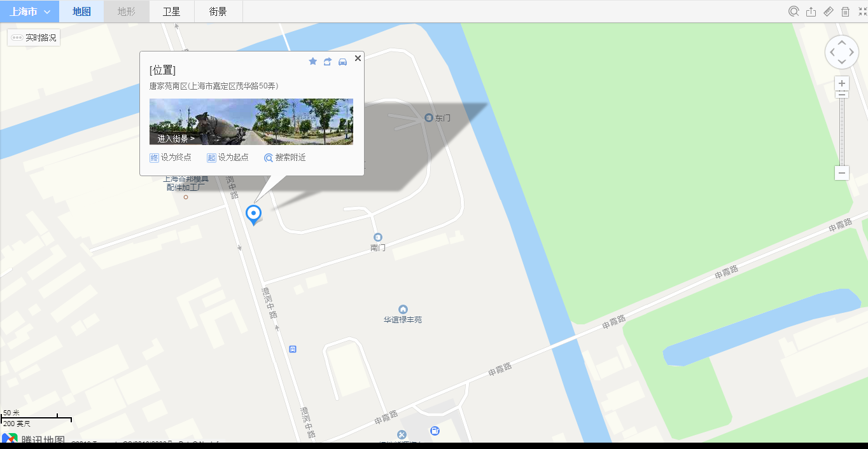Click the car route icon in popup
Screen dimensions: 868x449
342,61
